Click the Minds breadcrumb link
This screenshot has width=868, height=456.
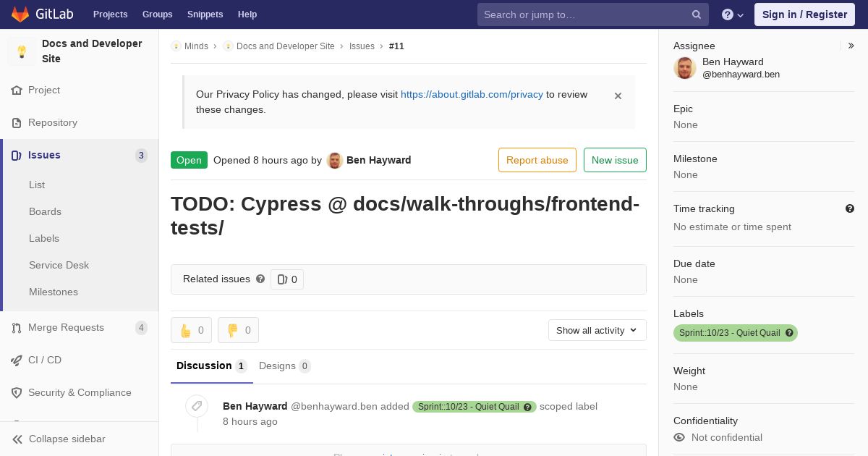pyautogui.click(x=196, y=46)
